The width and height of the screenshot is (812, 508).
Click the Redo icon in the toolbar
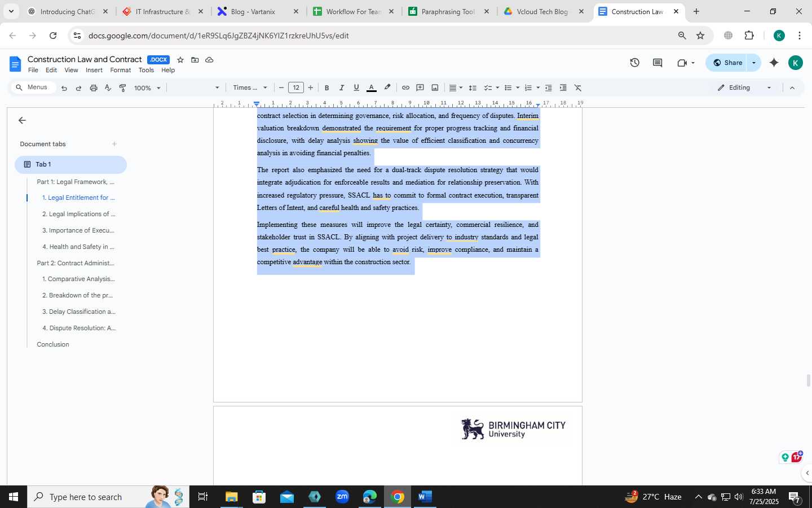(x=78, y=88)
